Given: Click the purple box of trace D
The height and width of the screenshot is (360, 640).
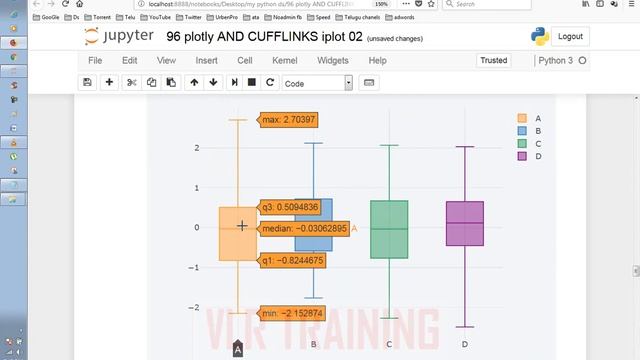Looking at the screenshot, I should (465, 224).
